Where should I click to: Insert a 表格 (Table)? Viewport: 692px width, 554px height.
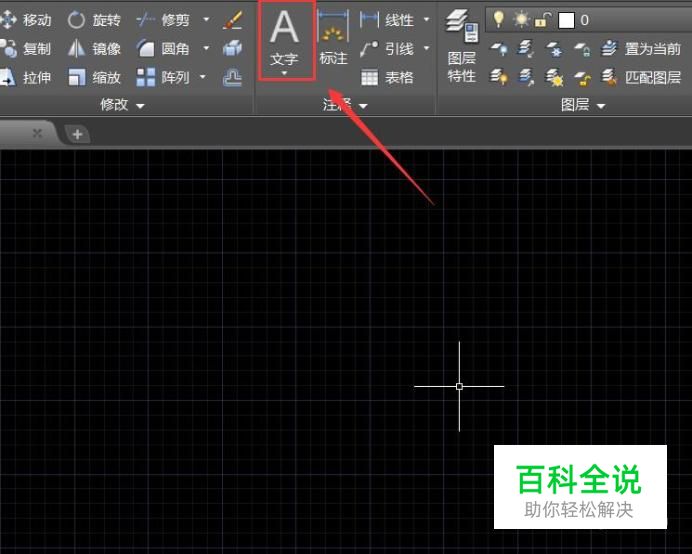(x=387, y=78)
